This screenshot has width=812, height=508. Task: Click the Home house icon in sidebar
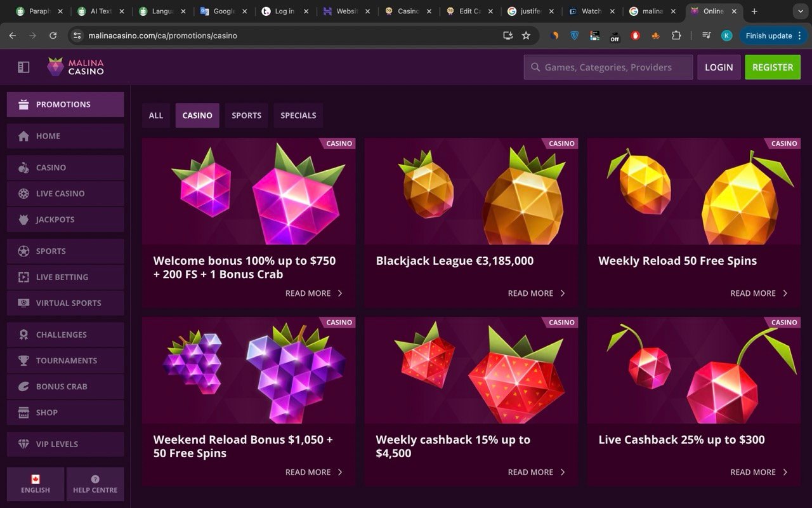tap(23, 136)
